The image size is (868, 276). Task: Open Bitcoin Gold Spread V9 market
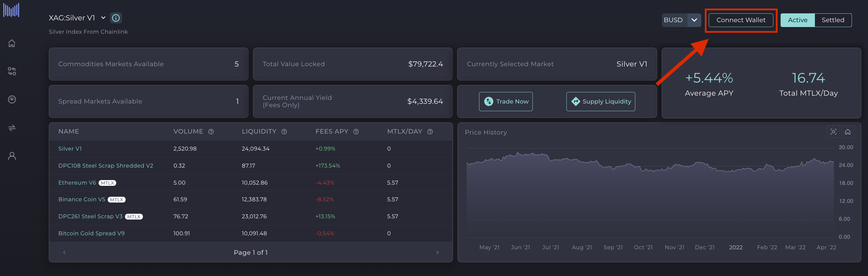(x=91, y=233)
